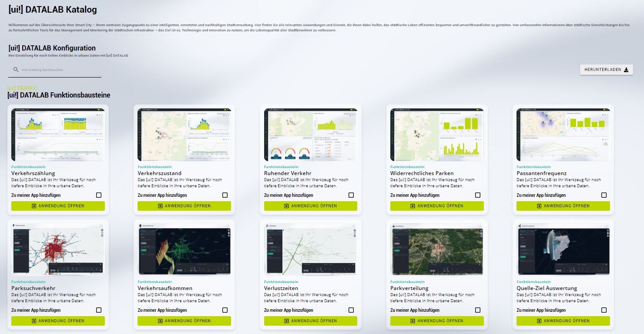Click the search magnifier icon

click(x=16, y=70)
